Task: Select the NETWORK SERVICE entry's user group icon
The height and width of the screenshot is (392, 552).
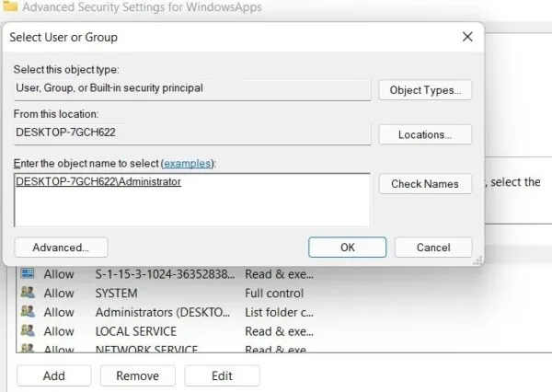Action: point(28,348)
